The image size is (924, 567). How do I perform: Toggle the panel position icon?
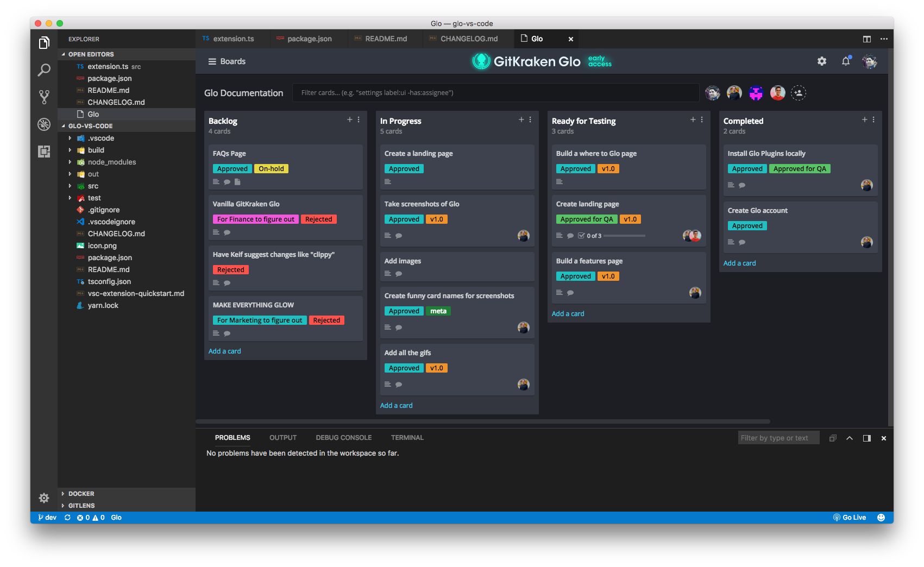click(867, 438)
